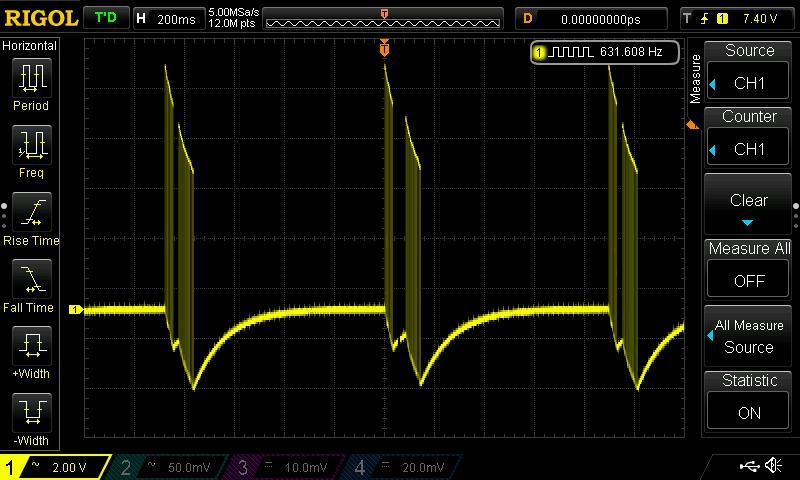This screenshot has height=480, width=800.
Task: Open the Horizontal measurement menu header
Action: point(30,46)
